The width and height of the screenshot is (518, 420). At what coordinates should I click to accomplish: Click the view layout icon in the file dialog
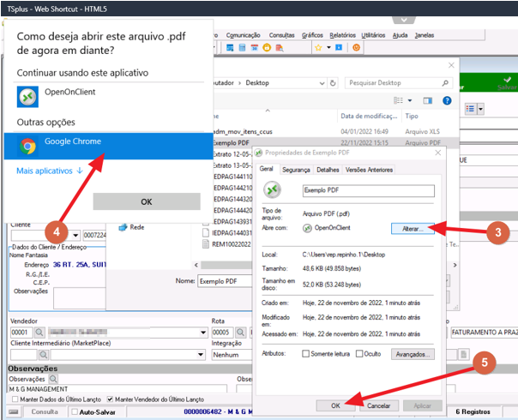399,100
